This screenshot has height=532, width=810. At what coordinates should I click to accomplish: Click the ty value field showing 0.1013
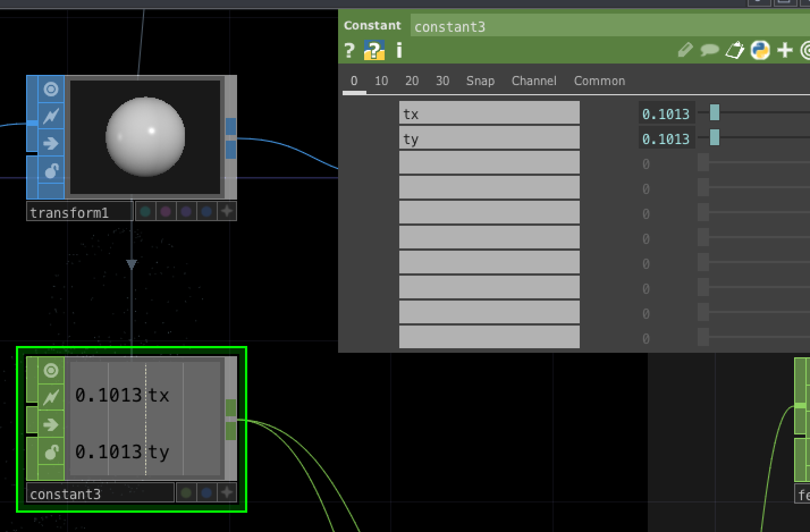(665, 139)
